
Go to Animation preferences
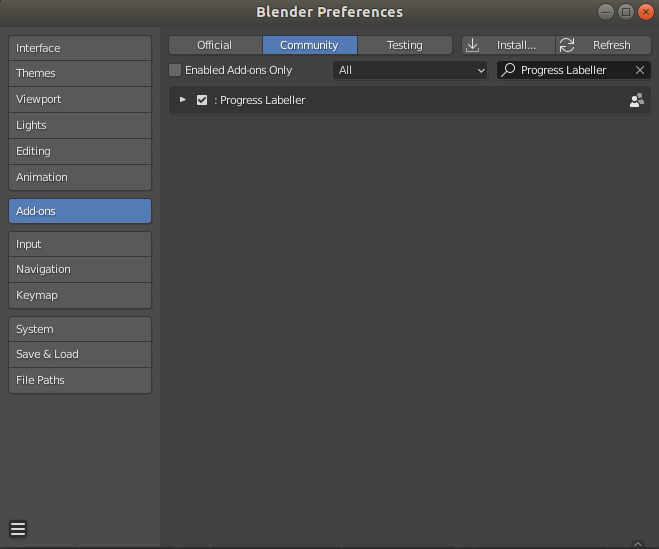[80, 177]
